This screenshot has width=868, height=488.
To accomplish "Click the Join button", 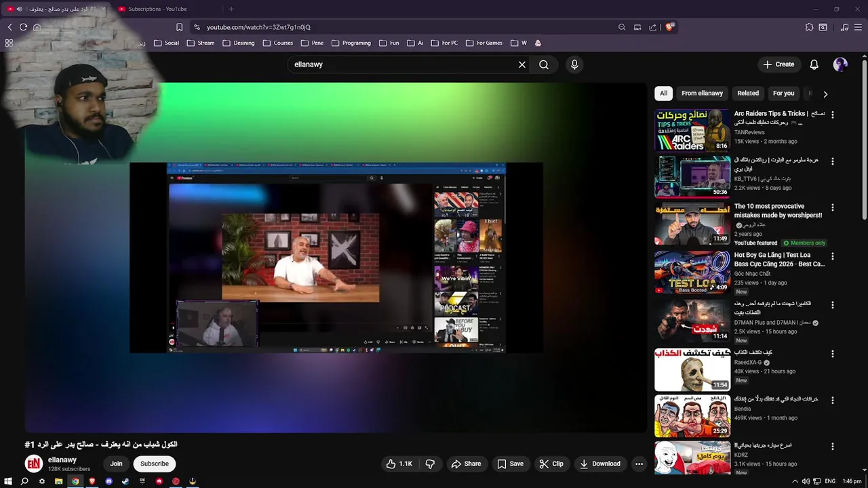I will pos(117,464).
